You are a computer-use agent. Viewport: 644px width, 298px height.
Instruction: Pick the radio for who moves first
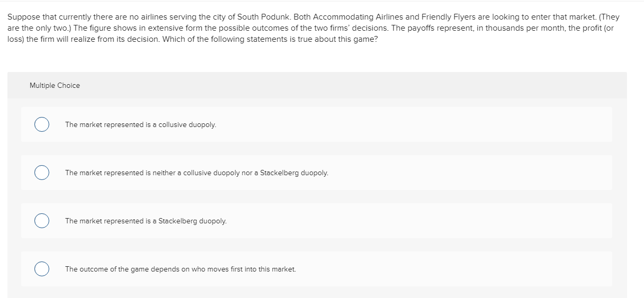point(42,269)
